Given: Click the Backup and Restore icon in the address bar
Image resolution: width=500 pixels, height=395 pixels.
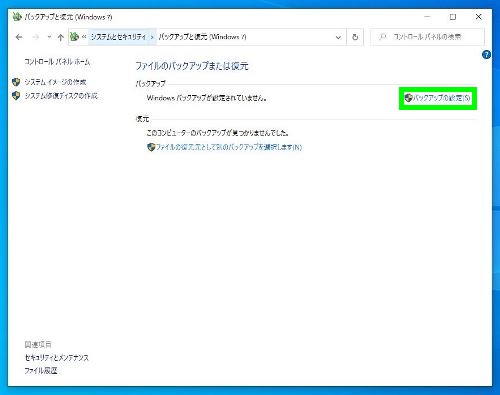Looking at the screenshot, I should pos(74,37).
